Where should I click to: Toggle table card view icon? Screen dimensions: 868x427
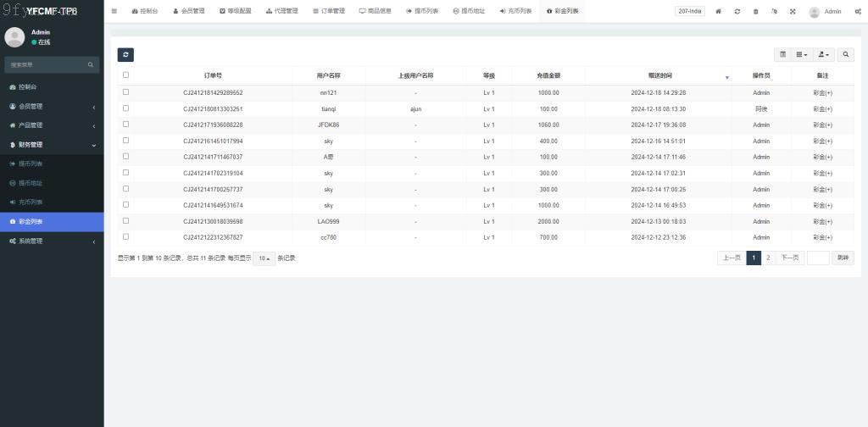tap(783, 54)
